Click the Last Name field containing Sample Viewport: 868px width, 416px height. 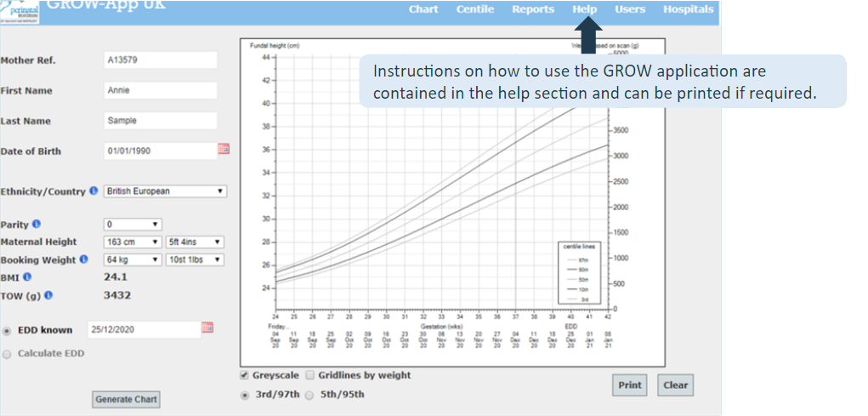(161, 121)
